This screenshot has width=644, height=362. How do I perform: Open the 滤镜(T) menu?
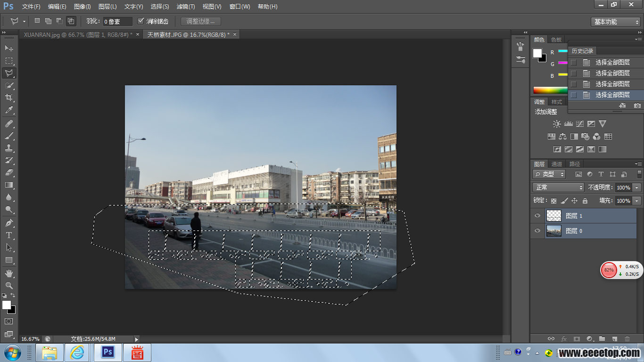click(x=185, y=7)
